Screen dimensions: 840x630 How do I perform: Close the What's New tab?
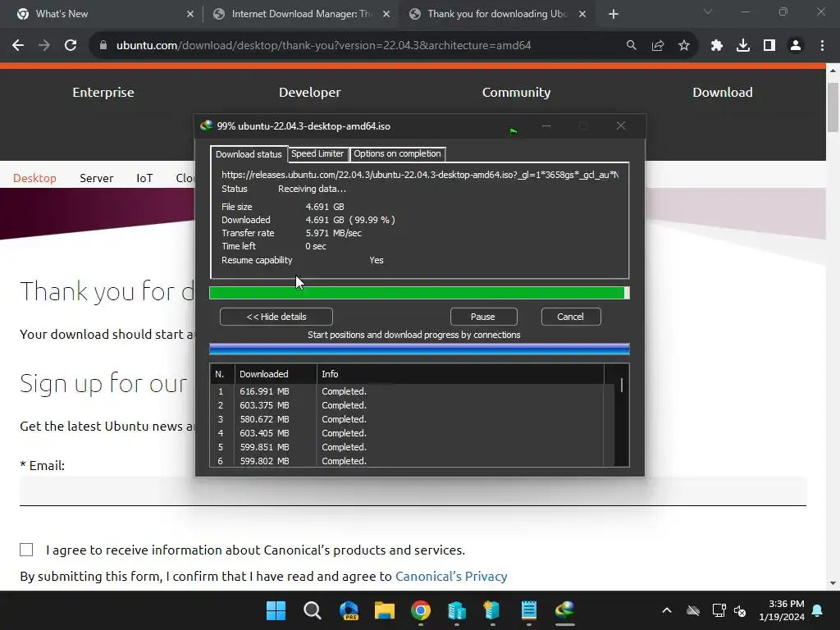tap(190, 14)
